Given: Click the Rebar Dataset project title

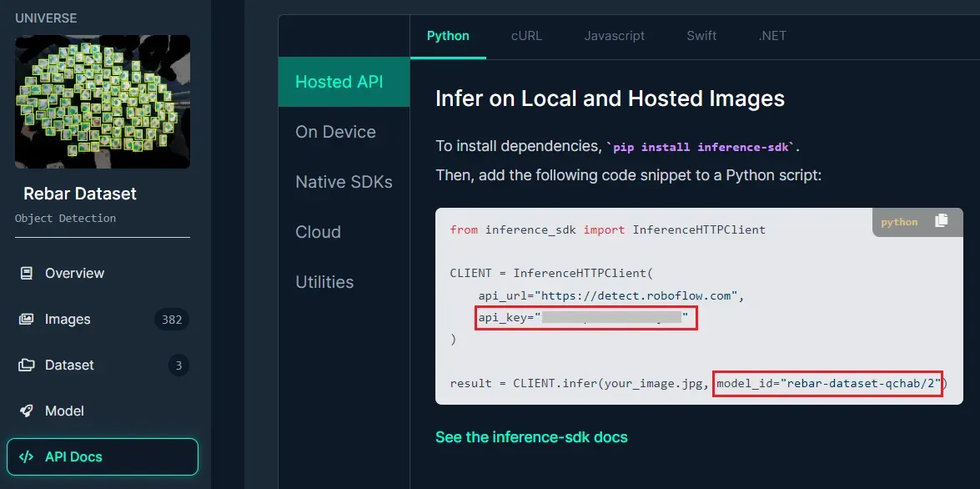Looking at the screenshot, I should point(80,194).
